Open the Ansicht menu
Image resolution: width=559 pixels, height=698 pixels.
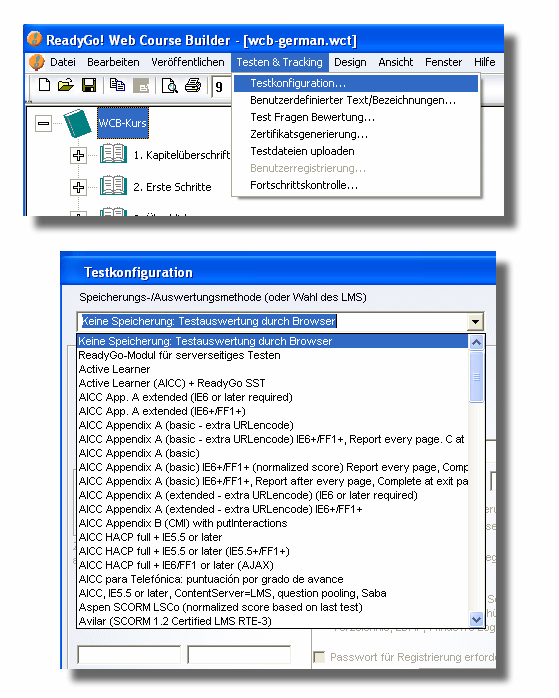[x=396, y=62]
